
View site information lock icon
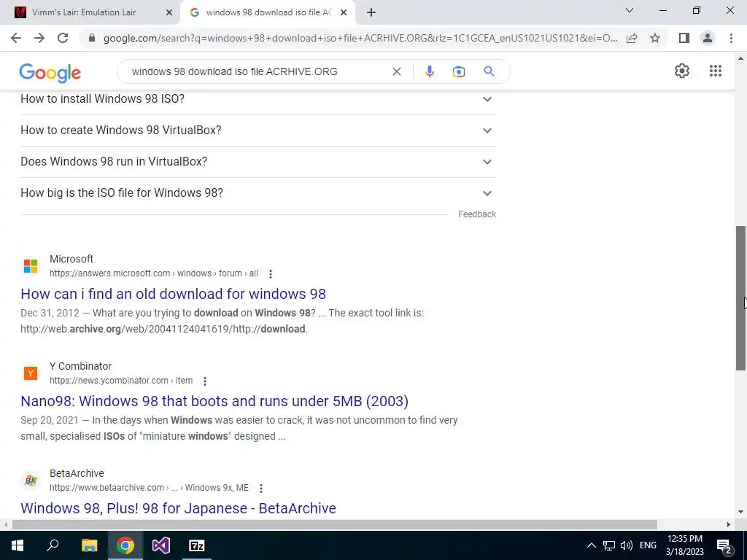(92, 38)
